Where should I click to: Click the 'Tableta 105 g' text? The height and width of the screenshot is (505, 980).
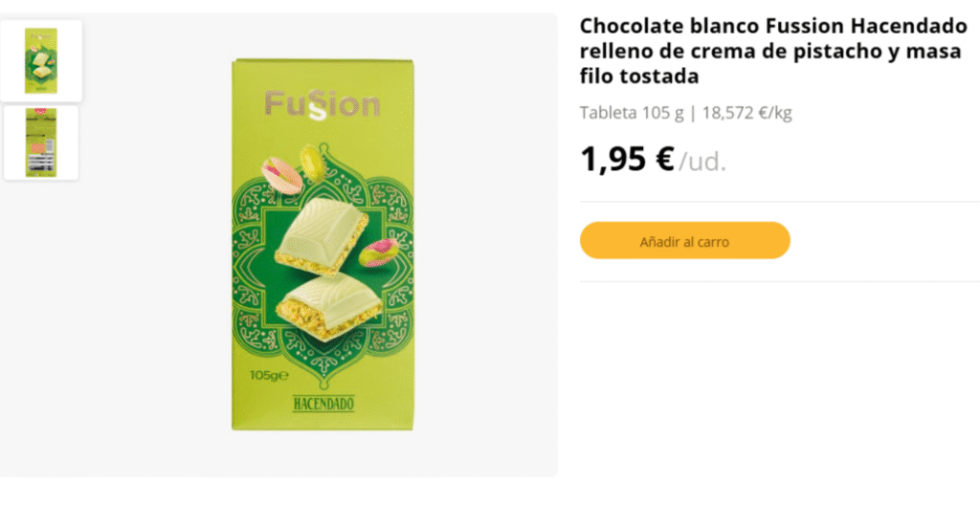pyautogui.click(x=632, y=113)
